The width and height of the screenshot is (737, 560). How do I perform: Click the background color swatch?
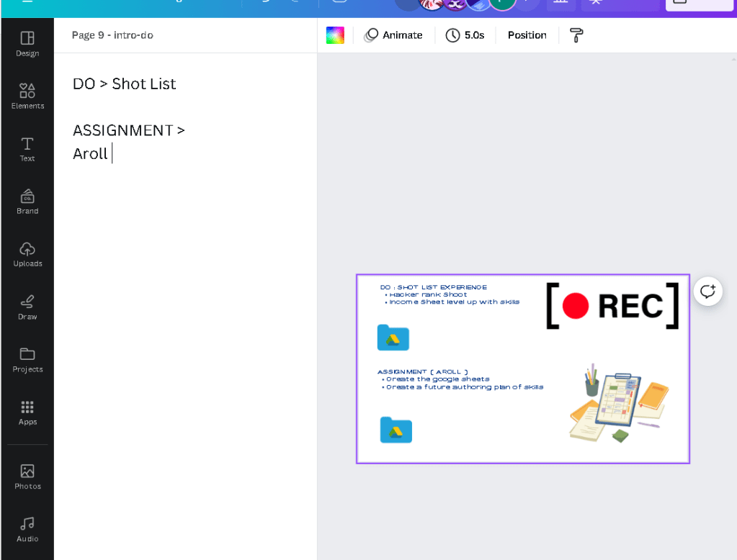tap(335, 35)
